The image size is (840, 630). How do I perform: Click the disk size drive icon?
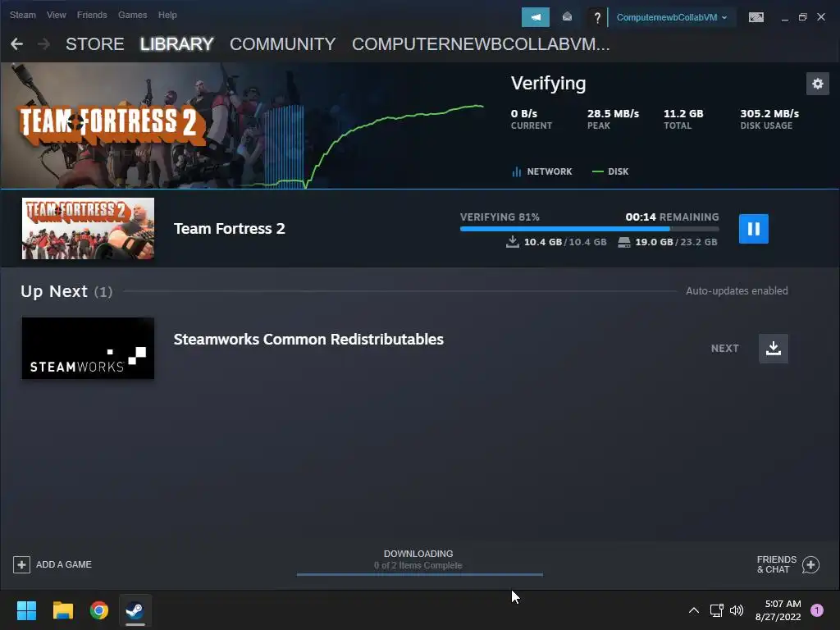point(624,242)
